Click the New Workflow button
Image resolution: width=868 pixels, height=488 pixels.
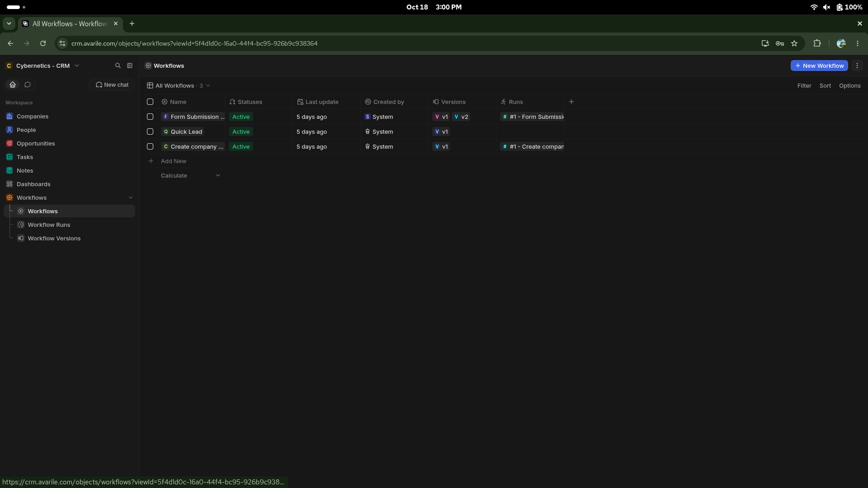coord(819,66)
